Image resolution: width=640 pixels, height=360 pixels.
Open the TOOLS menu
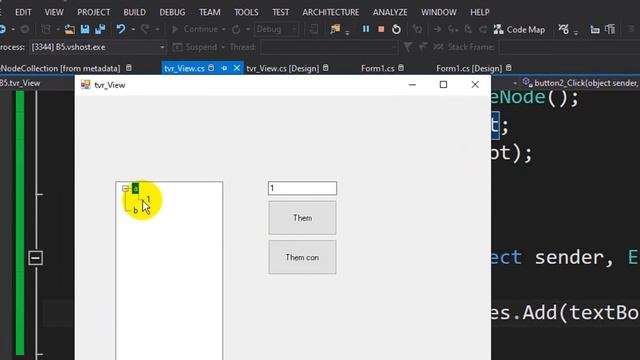(x=246, y=12)
